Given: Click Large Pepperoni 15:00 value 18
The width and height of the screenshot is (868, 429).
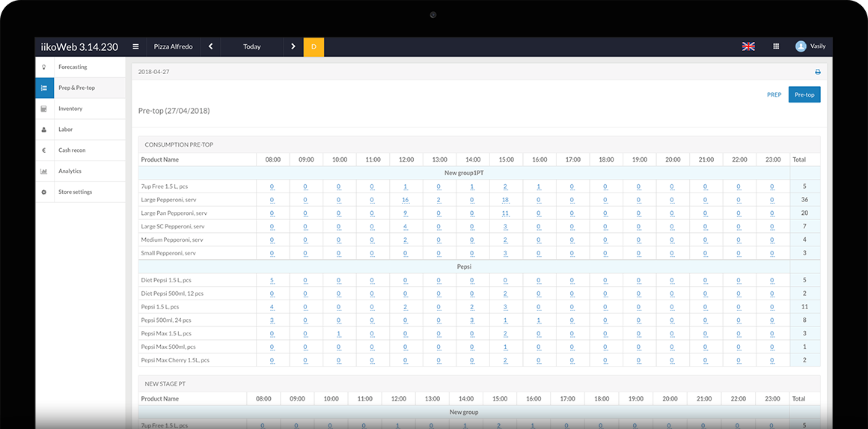Looking at the screenshot, I should [x=505, y=200].
